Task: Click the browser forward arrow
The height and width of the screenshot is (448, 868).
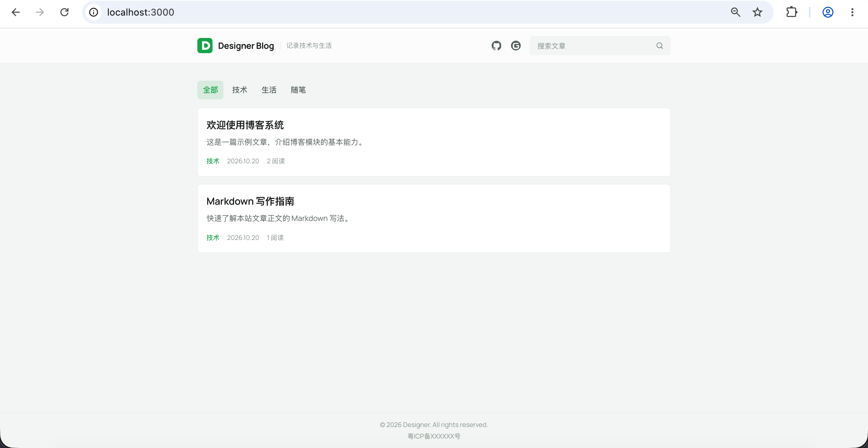Action: pos(40,13)
